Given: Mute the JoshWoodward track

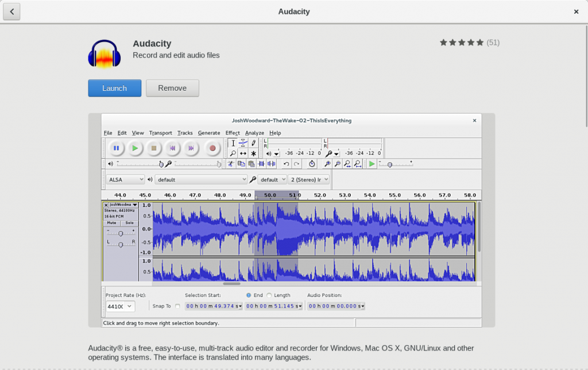Looking at the screenshot, I should coord(111,223).
